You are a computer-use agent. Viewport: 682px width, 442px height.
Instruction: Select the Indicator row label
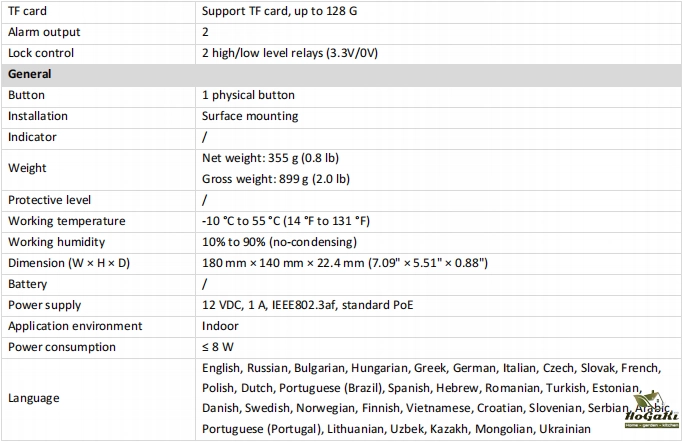(32, 137)
